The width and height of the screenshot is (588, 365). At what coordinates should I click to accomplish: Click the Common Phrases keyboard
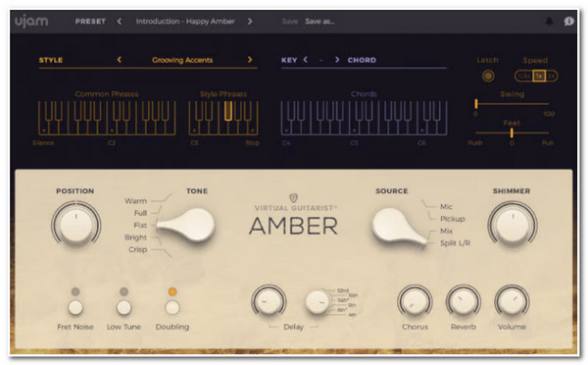(x=107, y=118)
